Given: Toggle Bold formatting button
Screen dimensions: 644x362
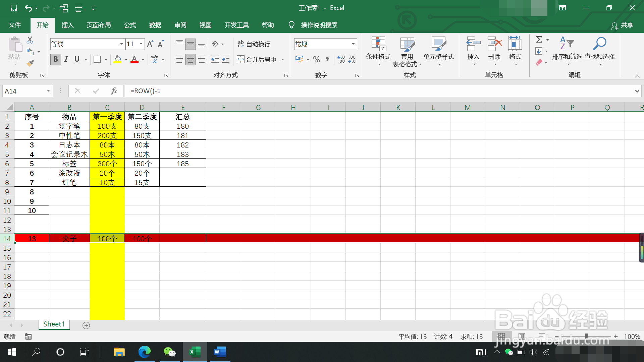Looking at the screenshot, I should tap(56, 59).
